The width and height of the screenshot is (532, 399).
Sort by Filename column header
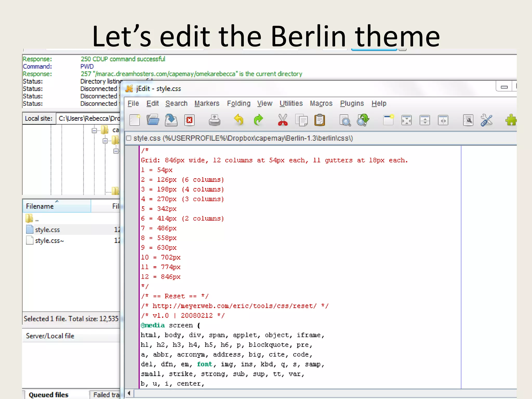pyautogui.click(x=57, y=206)
